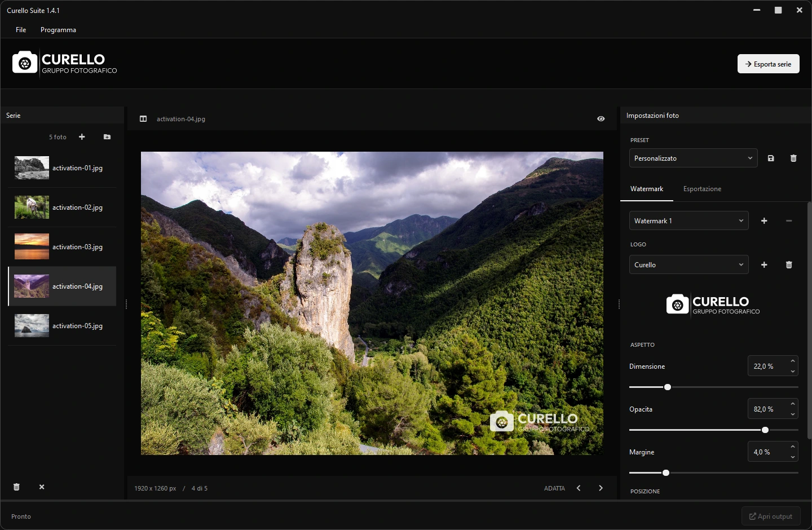The height and width of the screenshot is (530, 812).
Task: Remove Watermark 1 with the minus icon
Action: 789,221
